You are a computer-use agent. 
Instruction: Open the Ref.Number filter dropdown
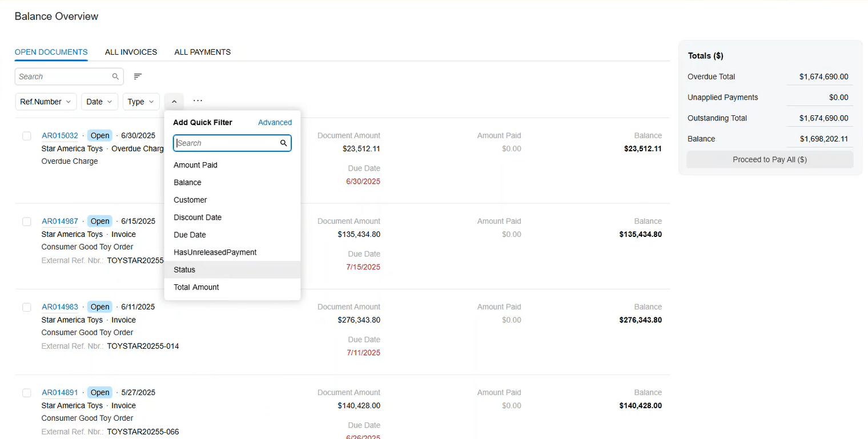[x=46, y=102]
